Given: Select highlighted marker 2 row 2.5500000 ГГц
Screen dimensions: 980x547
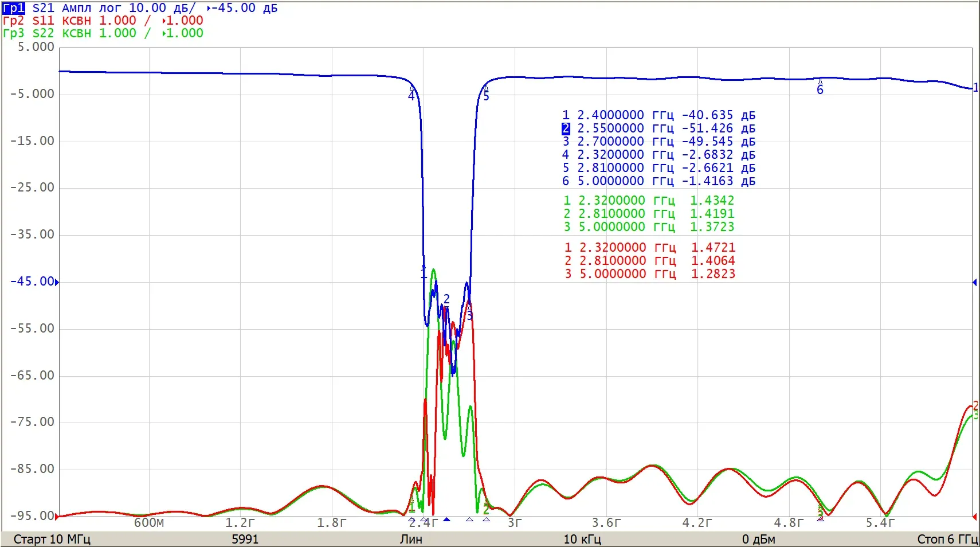Looking at the screenshot, I should tap(658, 128).
